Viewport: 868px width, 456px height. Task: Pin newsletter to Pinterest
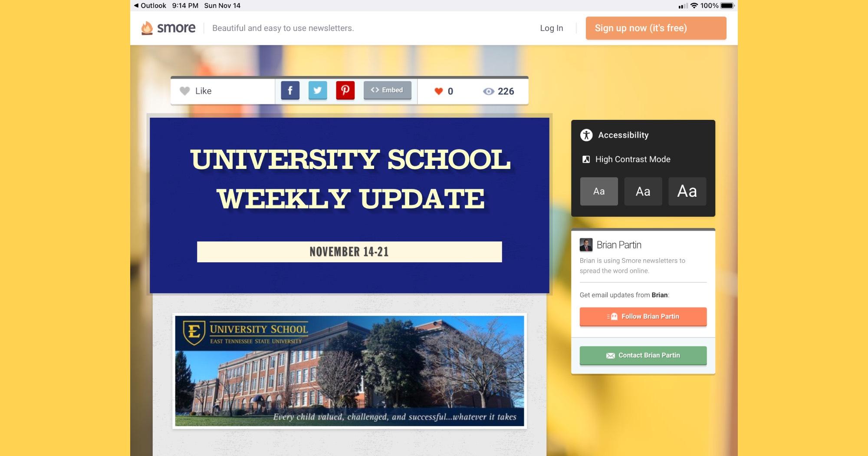click(x=345, y=90)
